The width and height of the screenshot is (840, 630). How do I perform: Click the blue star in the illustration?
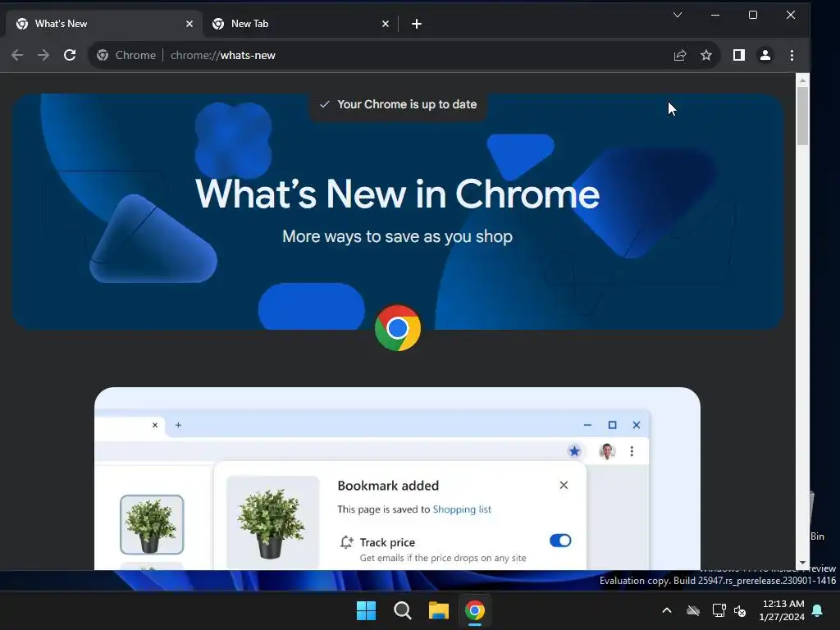[574, 451]
